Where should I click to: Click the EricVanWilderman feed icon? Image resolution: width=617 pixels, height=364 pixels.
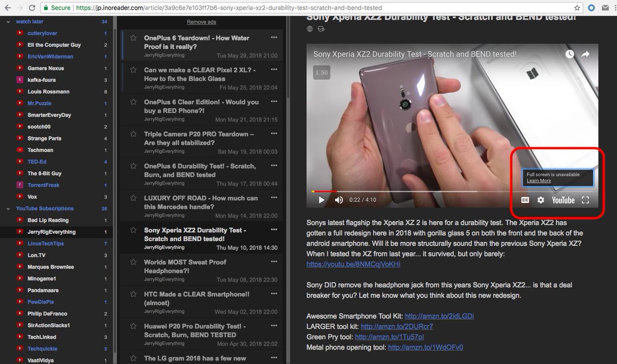point(20,57)
